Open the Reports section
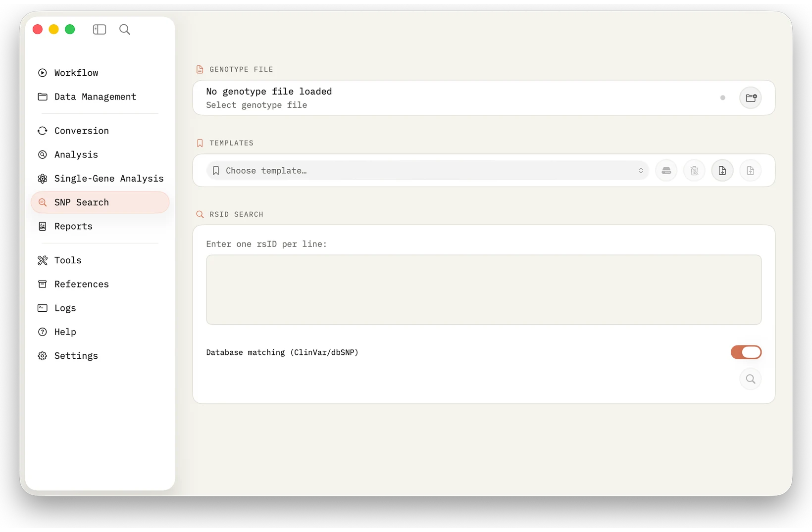Viewport: 812px width, 532px height. point(100,226)
